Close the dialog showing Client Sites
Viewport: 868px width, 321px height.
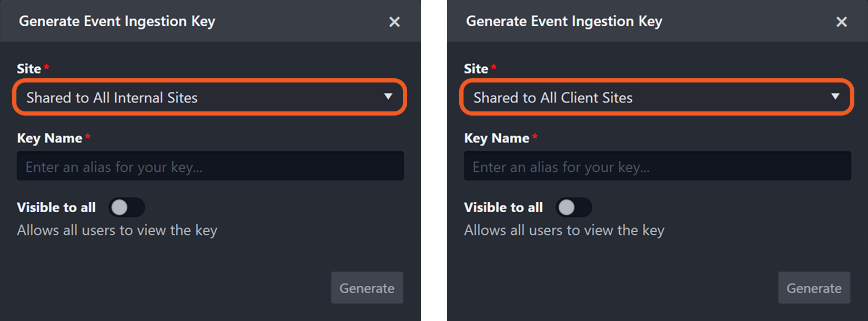(841, 22)
